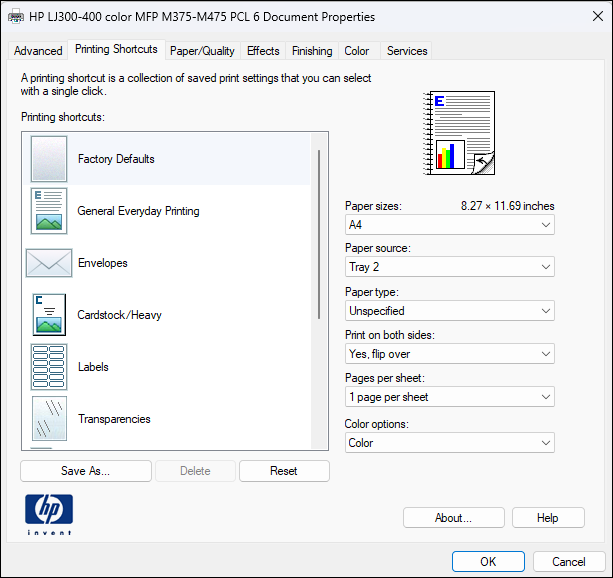Click the Delete button

point(195,471)
